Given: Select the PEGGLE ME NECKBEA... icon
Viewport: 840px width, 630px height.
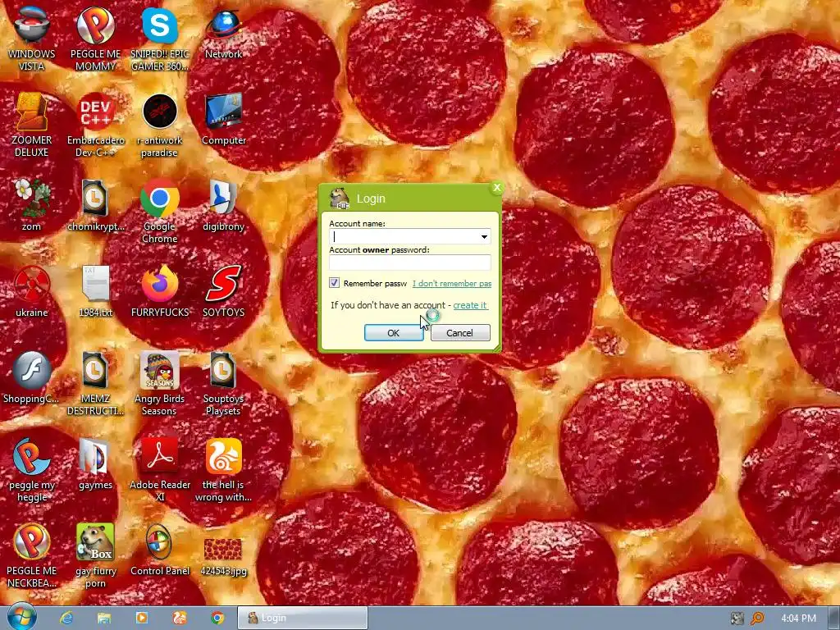Looking at the screenshot, I should pyautogui.click(x=31, y=555).
